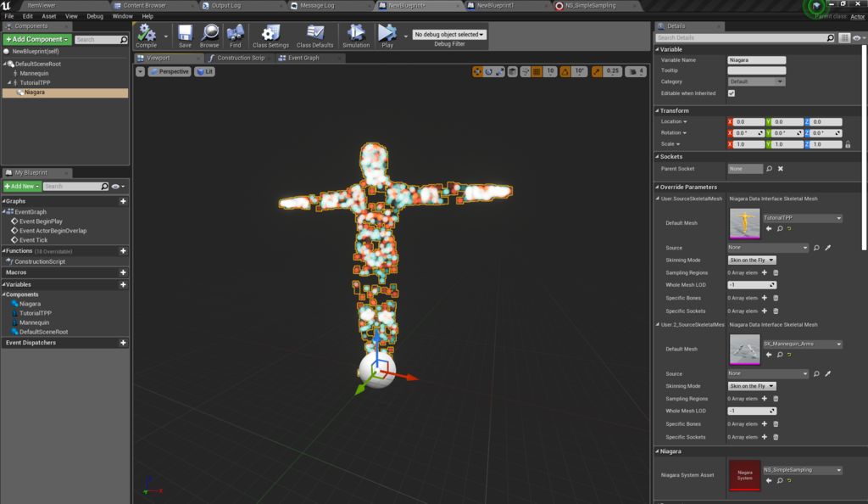Add new Macro with plus button
This screenshot has height=504, width=868.
tap(123, 272)
